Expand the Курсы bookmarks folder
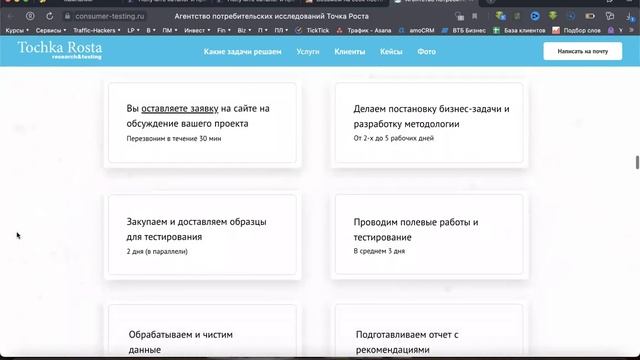 [17, 30]
